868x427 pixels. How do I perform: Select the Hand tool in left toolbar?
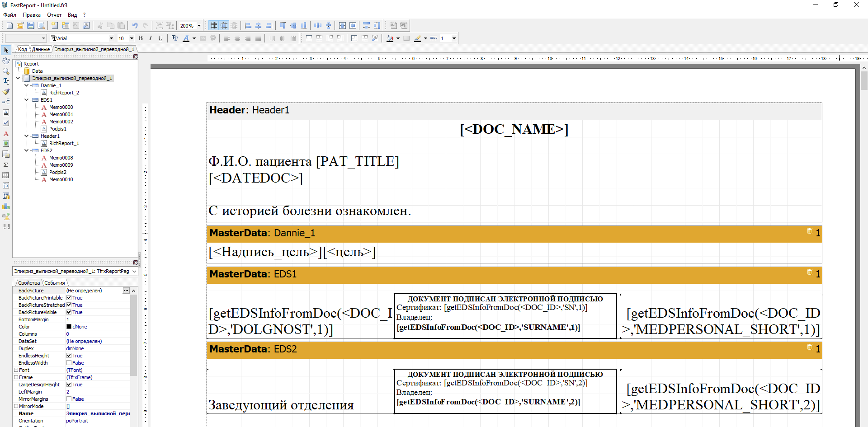[6, 61]
